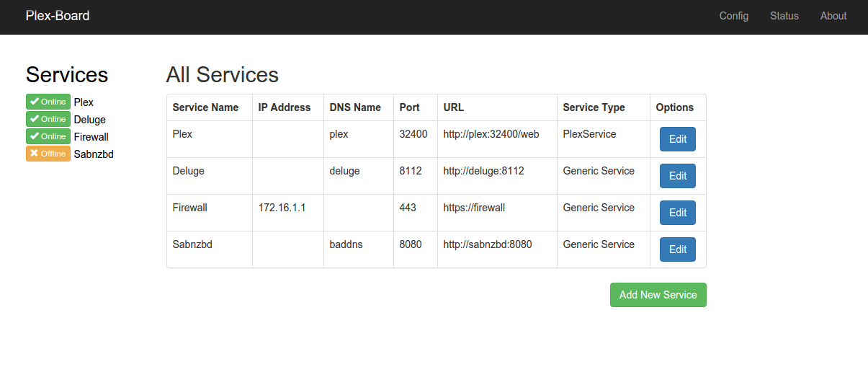Click the Online status badge beside Deluge
Image resolution: width=868 pixels, height=367 pixels.
coord(48,119)
